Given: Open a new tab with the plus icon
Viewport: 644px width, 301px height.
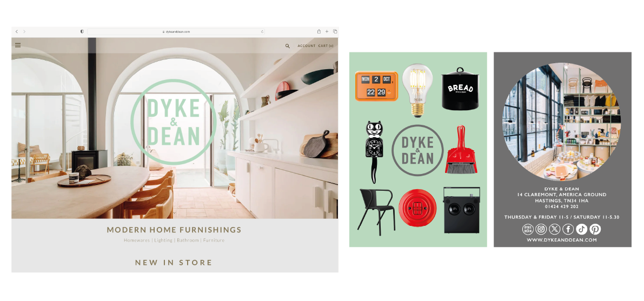Looking at the screenshot, I should [x=327, y=32].
